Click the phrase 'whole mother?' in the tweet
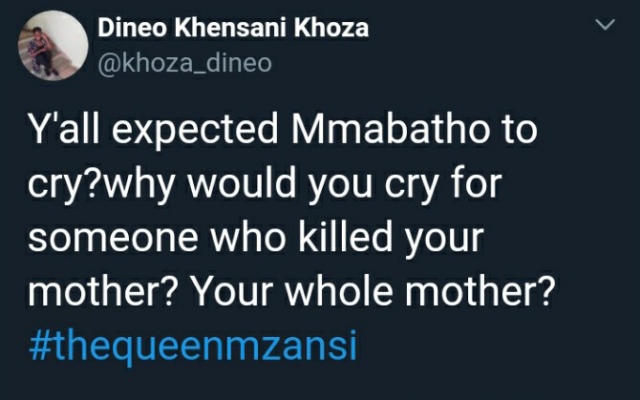This screenshot has width=640, height=400. (421, 291)
